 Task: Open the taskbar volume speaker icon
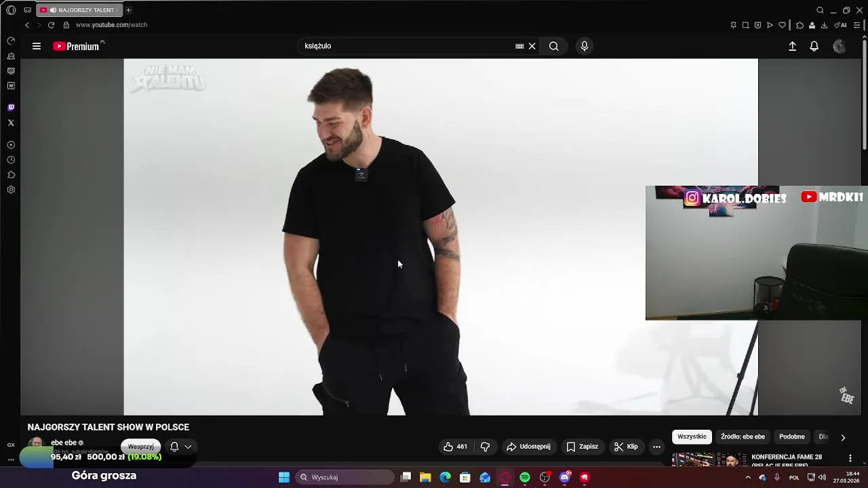point(822,477)
